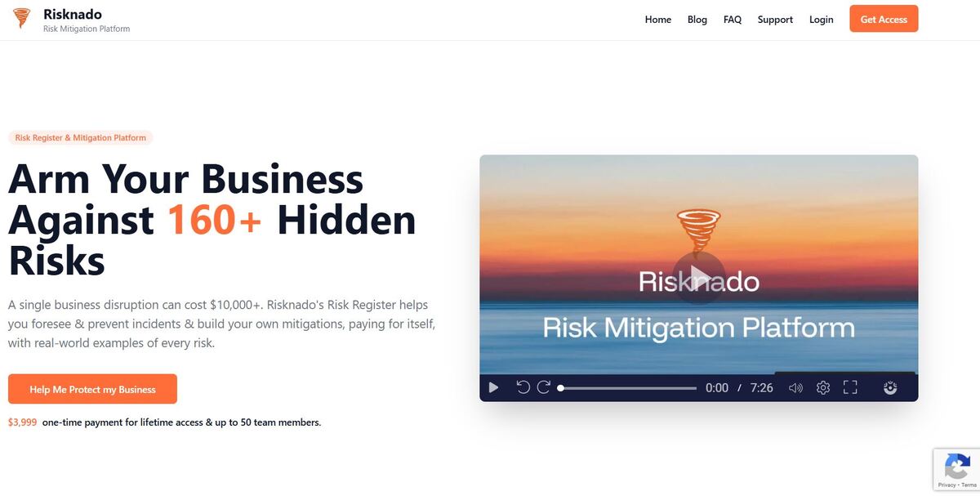Rewind the video with the back arrow
980x496 pixels.
point(523,387)
